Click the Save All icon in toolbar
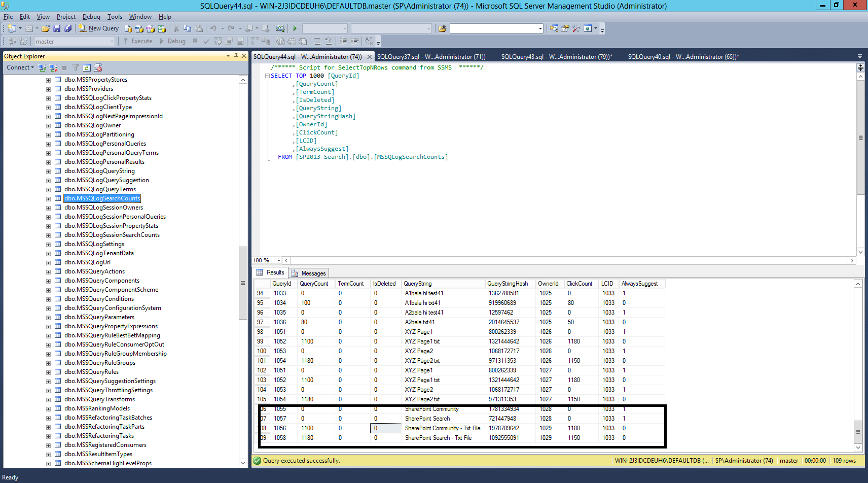 click(x=67, y=28)
